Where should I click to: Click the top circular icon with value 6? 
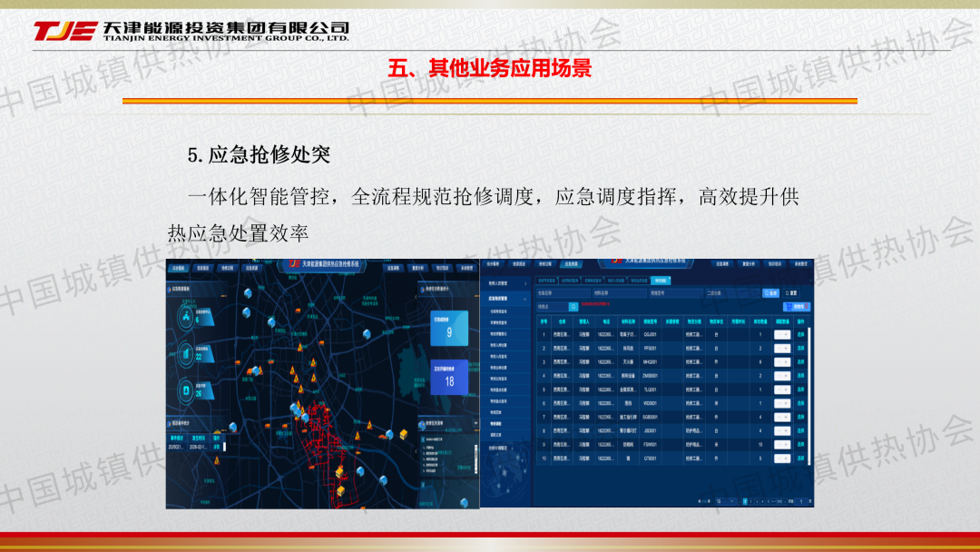click(186, 316)
